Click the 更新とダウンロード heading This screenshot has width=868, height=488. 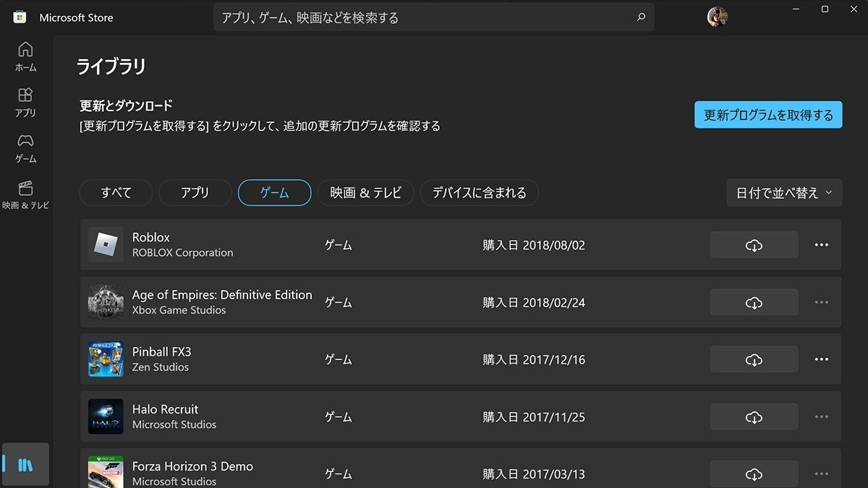coord(126,106)
